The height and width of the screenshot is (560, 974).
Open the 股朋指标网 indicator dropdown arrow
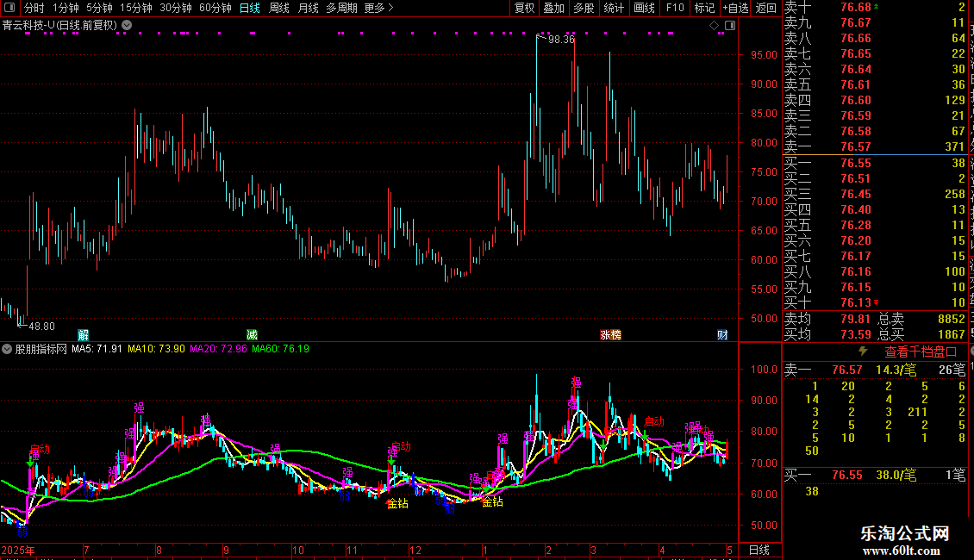coord(7,349)
